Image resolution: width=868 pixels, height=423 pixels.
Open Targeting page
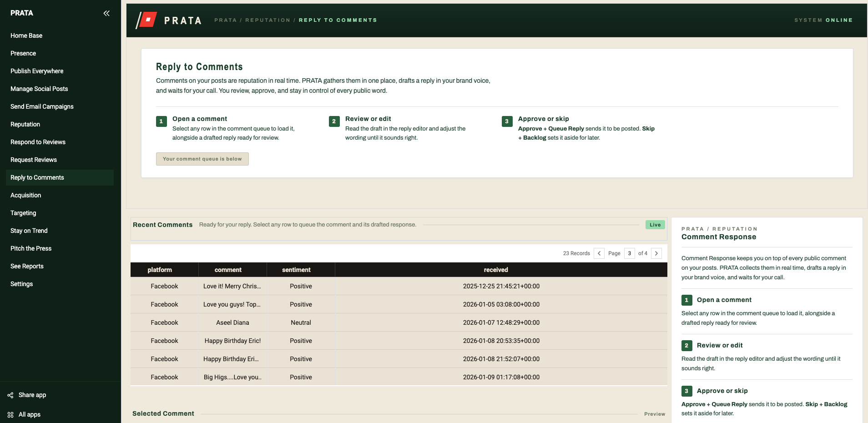[x=60, y=213]
